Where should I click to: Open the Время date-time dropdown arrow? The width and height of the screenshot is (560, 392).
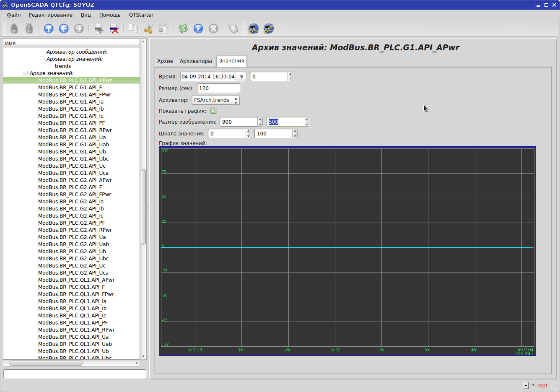(241, 77)
